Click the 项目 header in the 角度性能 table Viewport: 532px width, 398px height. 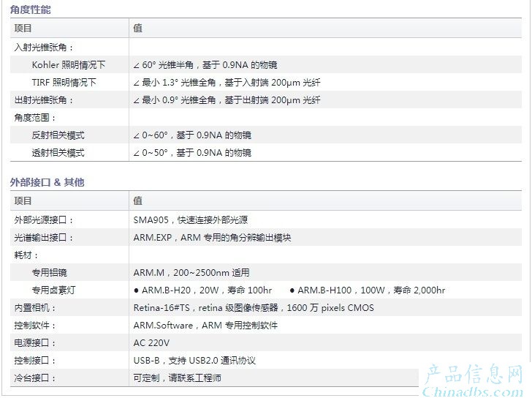[23, 29]
